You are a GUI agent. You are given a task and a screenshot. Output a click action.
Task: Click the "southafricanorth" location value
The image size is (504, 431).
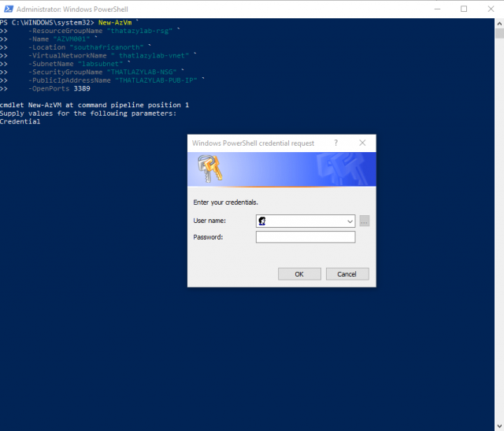point(106,47)
